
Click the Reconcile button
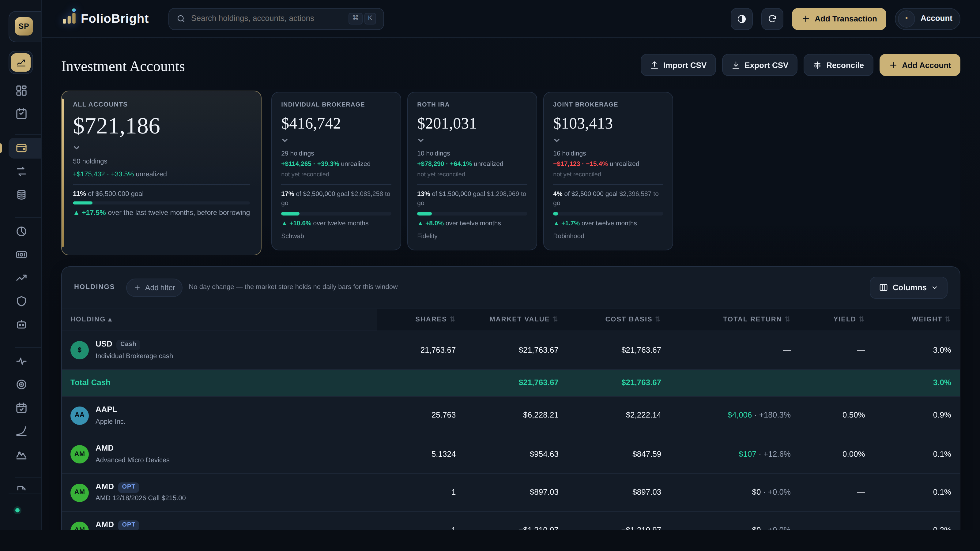tap(838, 65)
